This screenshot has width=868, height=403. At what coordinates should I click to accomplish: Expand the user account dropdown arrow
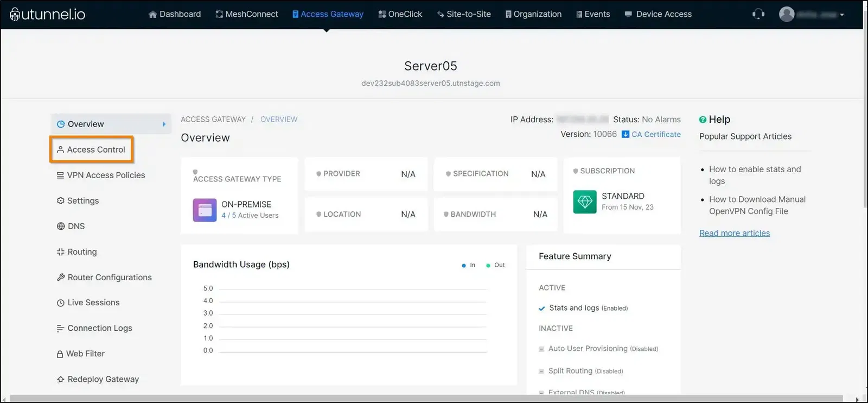pyautogui.click(x=842, y=15)
